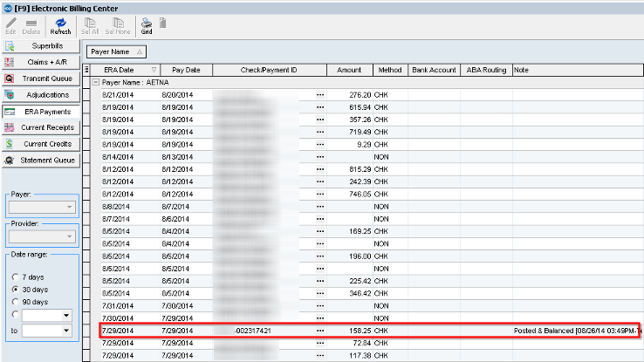644x362 pixels.
Task: Select row marker for 8/21/2014 row
Action: (x=86, y=95)
